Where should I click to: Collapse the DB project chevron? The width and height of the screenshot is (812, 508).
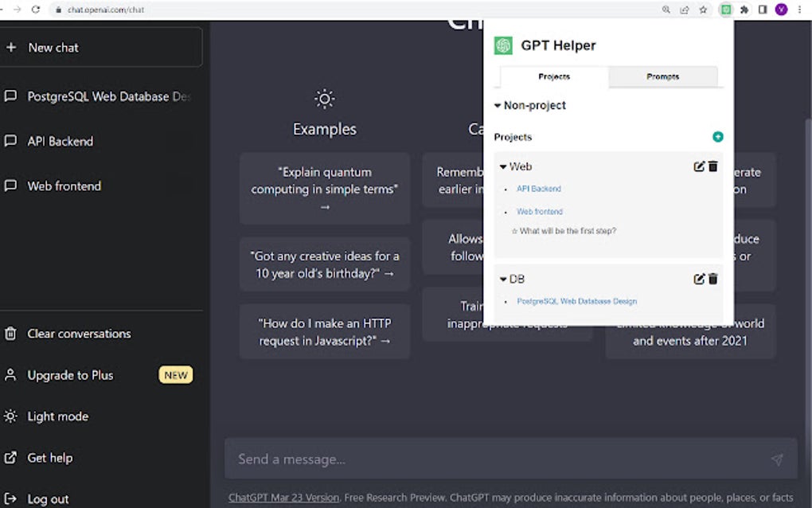click(x=502, y=279)
